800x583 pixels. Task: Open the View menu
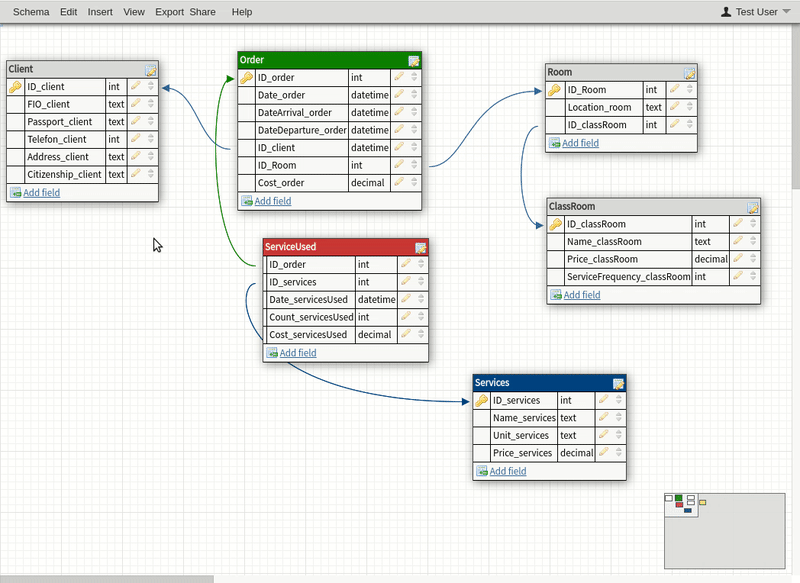coord(133,11)
